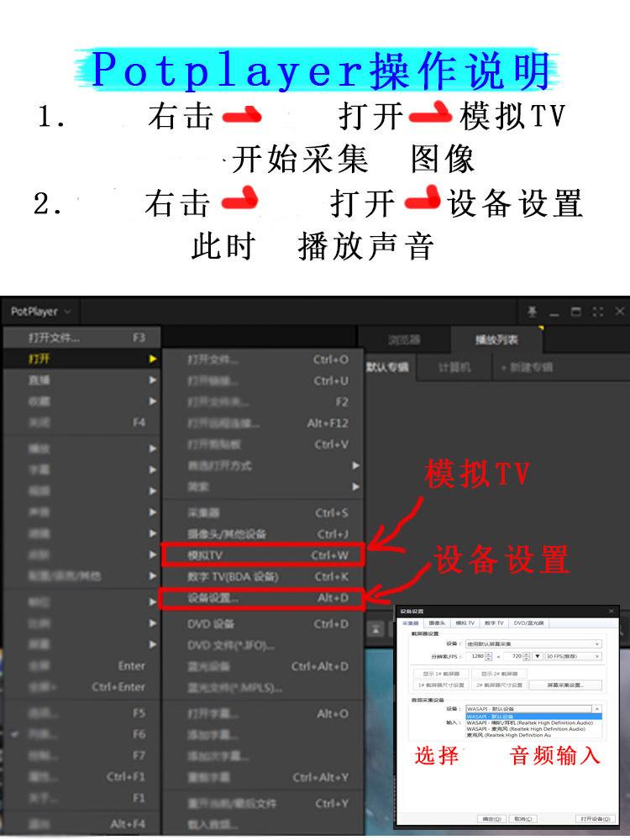Image resolution: width=630 pixels, height=840 pixels.
Task: Open the 数字 TV tab in dialog
Action: tap(493, 623)
